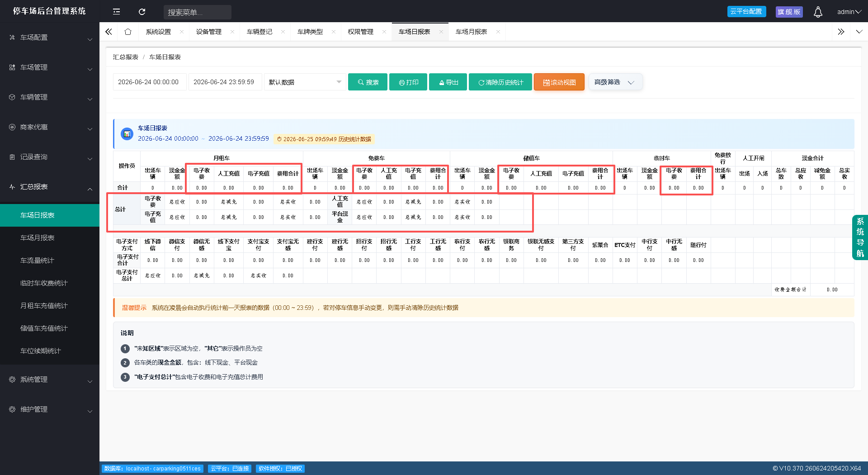Open the admin user dropdown
This screenshot has height=475, width=868.
[x=849, y=12]
